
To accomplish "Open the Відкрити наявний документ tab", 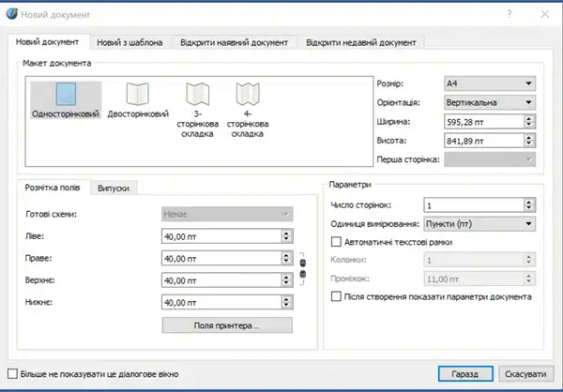I will [x=234, y=43].
